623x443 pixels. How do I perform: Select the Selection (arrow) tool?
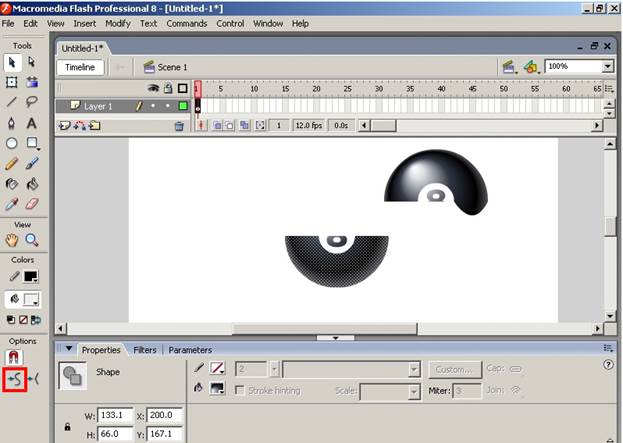click(12, 62)
